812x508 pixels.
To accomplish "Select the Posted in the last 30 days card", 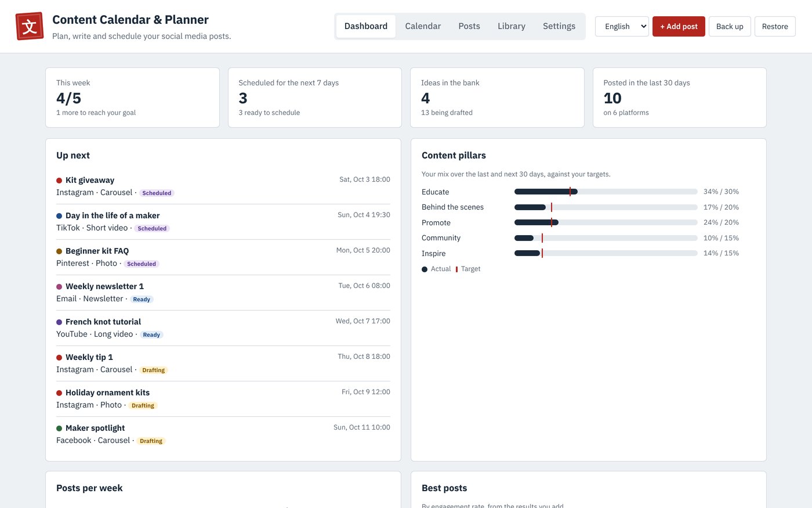I will tap(680, 98).
